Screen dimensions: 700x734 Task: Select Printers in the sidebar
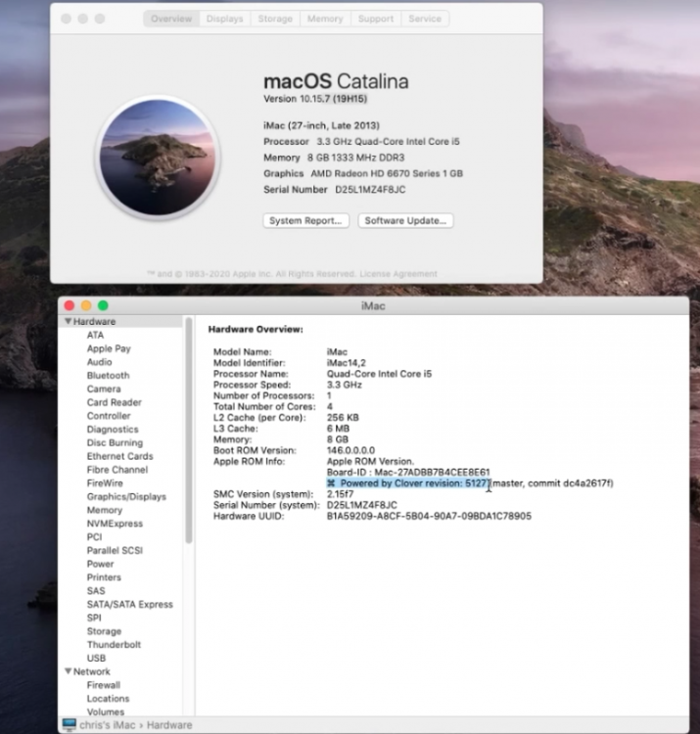click(x=104, y=577)
